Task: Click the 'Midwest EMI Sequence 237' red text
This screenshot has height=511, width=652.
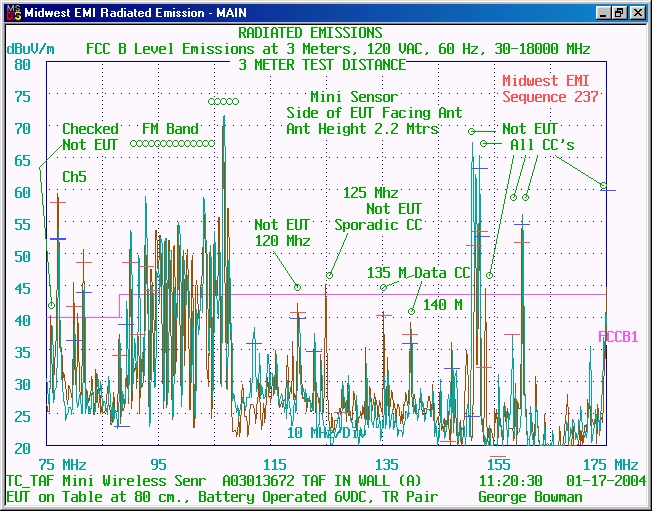Action: coord(550,89)
